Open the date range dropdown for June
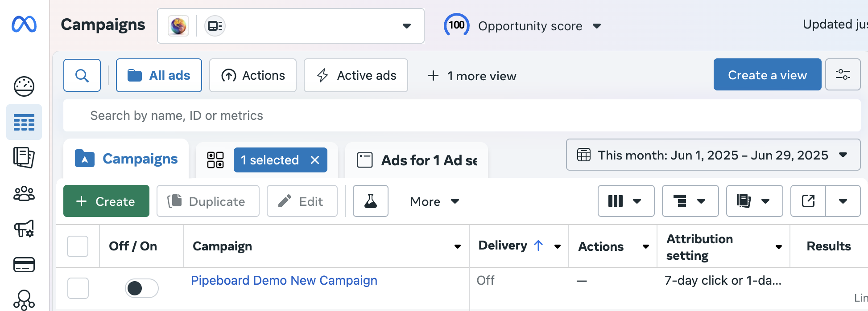The image size is (868, 311). [x=713, y=155]
